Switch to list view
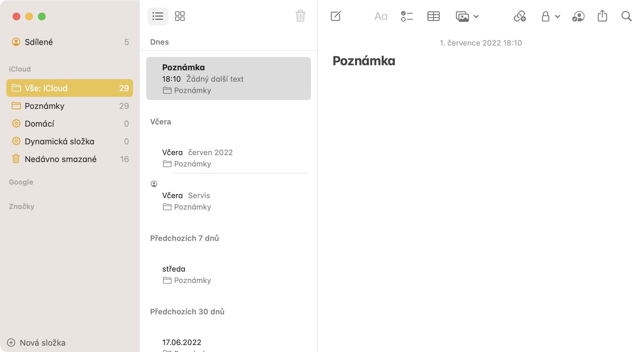 pos(158,16)
